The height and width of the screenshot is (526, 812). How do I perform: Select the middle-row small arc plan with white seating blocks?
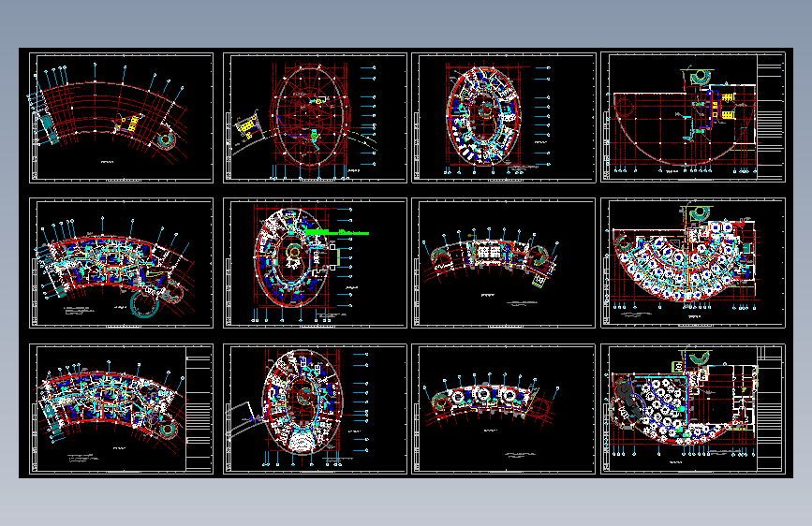(504, 263)
